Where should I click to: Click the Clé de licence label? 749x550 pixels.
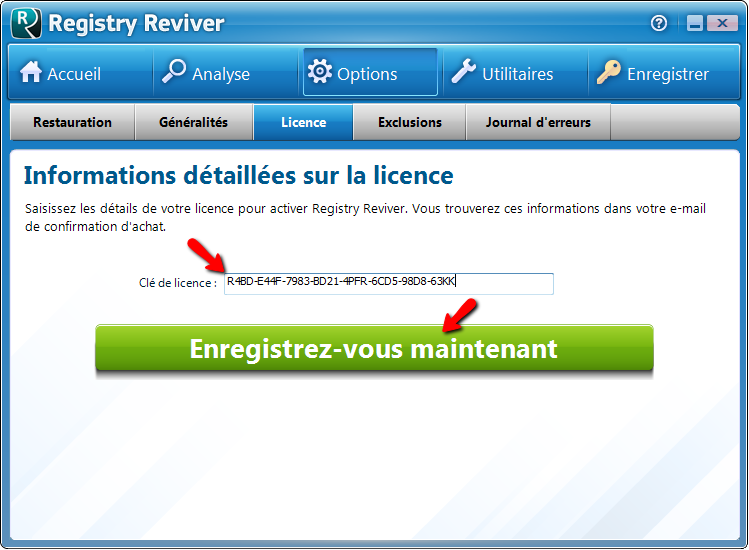178,283
